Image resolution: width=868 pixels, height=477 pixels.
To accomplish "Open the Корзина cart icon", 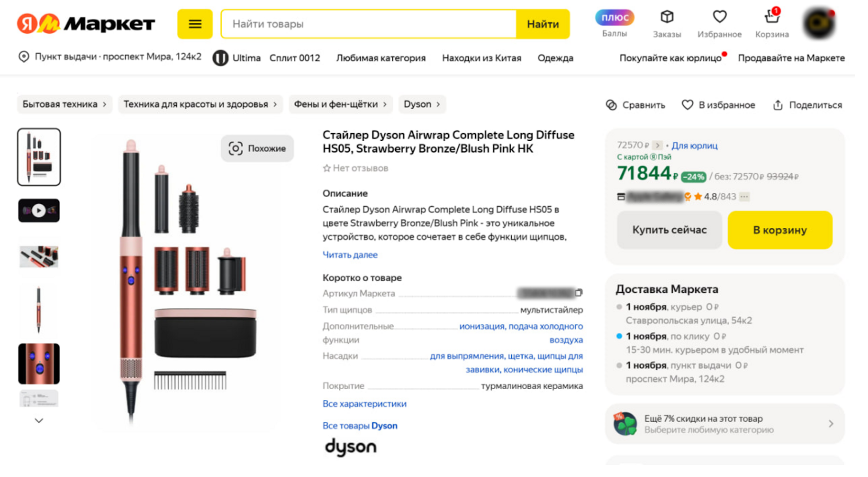I will click(772, 17).
